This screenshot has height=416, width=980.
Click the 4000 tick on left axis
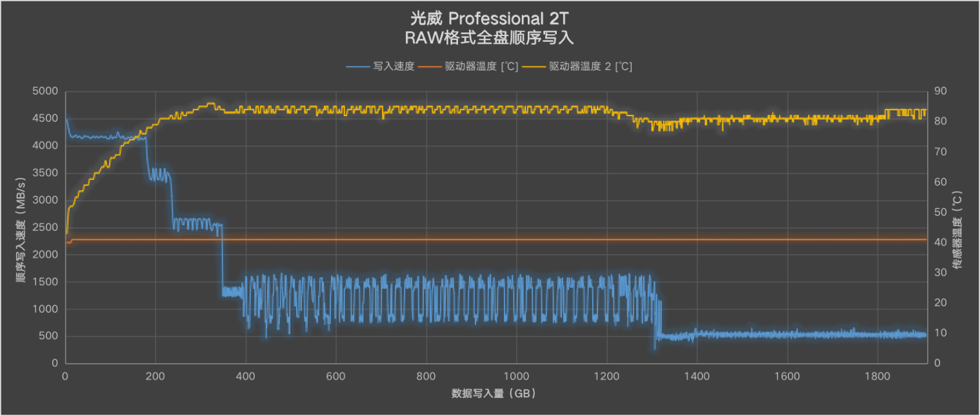tap(45, 146)
